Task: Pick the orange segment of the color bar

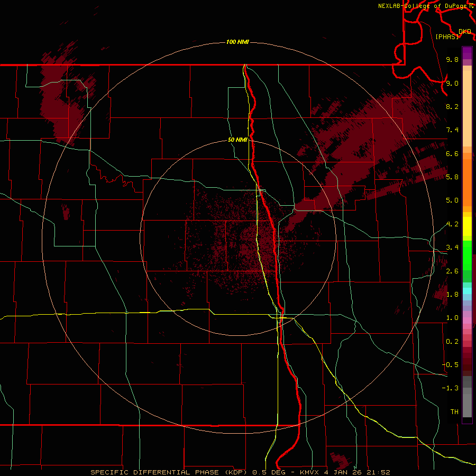Action: click(x=467, y=182)
